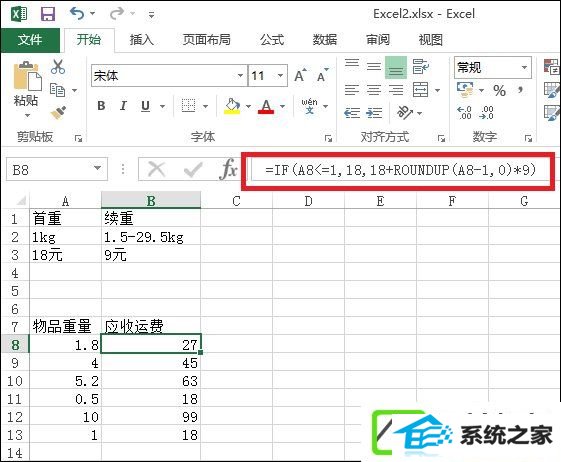Expand the font size 11 dropdown

(x=280, y=76)
